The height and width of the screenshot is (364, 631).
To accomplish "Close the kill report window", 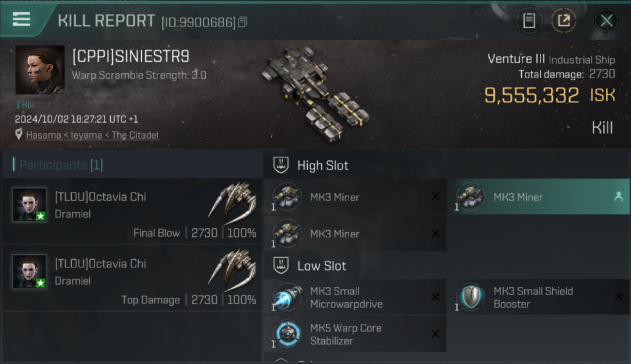I will tap(606, 20).
